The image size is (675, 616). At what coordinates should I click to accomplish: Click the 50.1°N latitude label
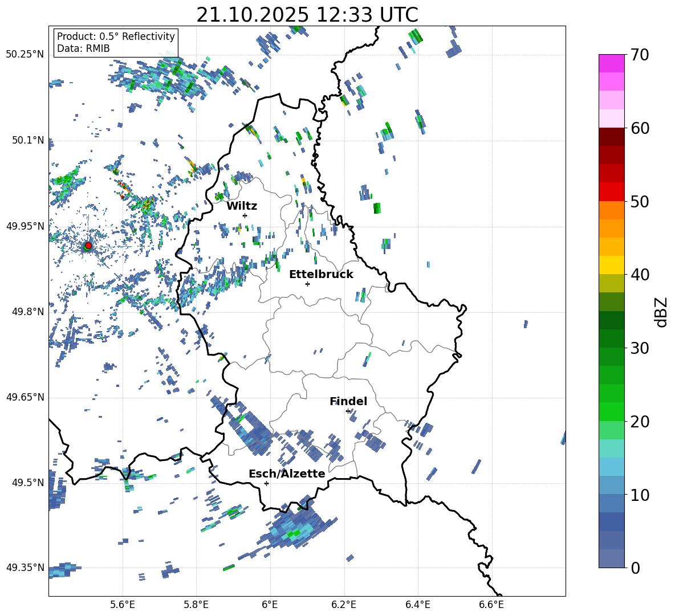[28, 140]
